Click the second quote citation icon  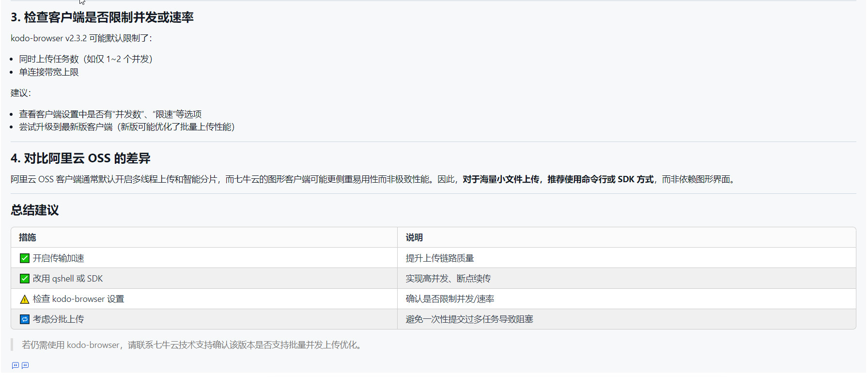point(25,365)
